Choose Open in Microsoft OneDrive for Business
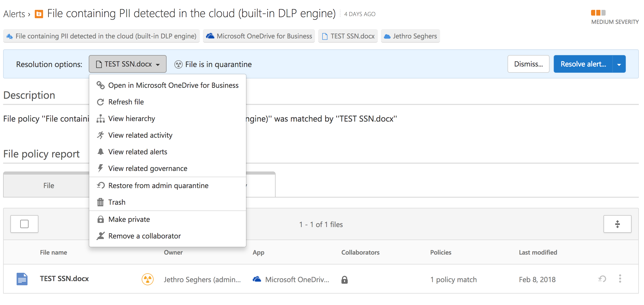The width and height of the screenshot is (644, 305). click(x=168, y=85)
